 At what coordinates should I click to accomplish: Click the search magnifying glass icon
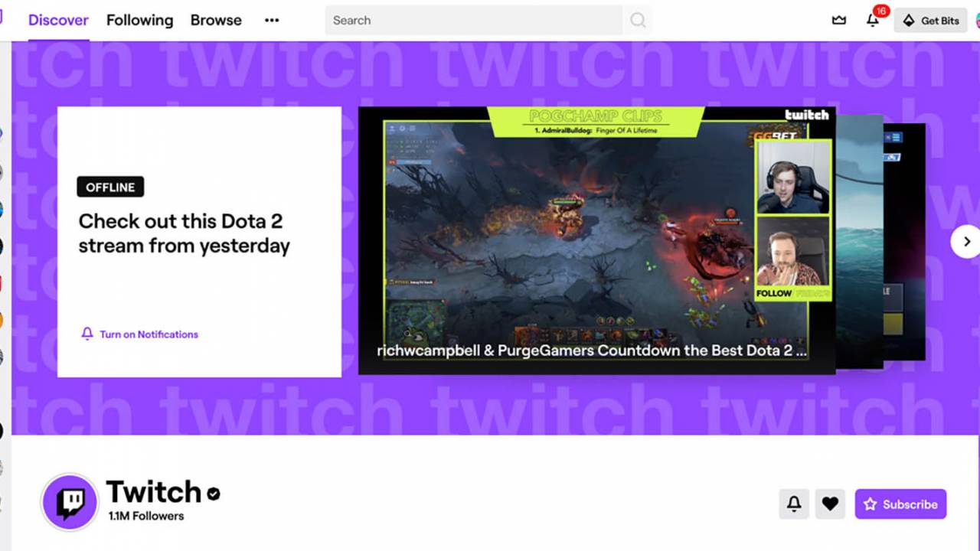click(x=637, y=20)
